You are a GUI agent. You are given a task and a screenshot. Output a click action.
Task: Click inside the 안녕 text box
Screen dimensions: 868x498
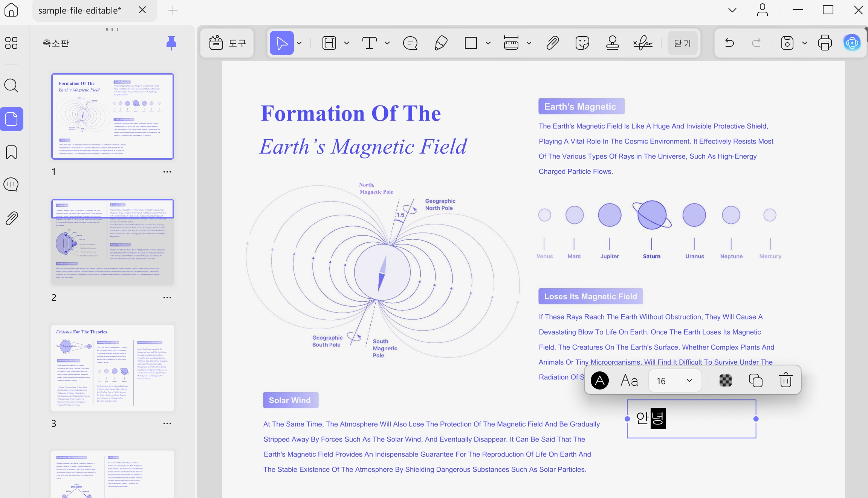(691, 419)
